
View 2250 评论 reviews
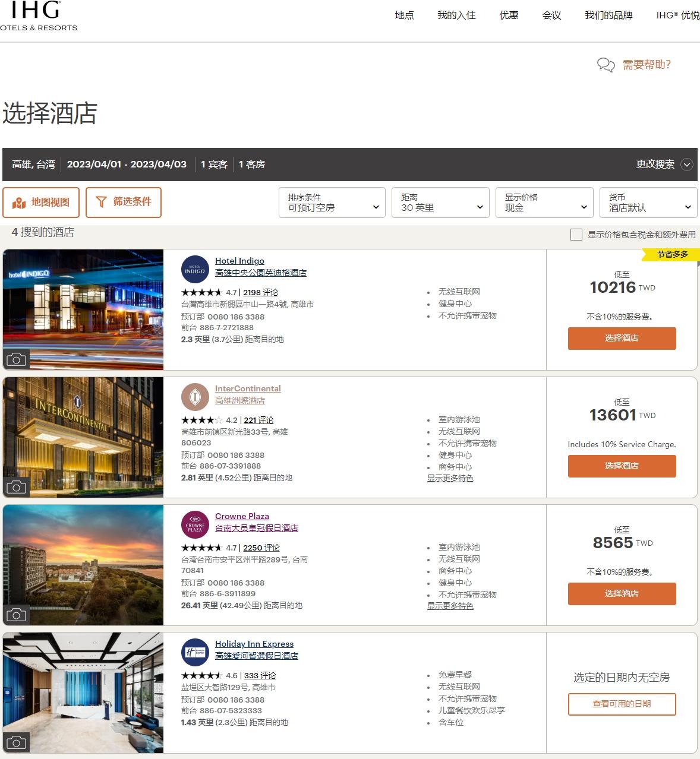(261, 548)
